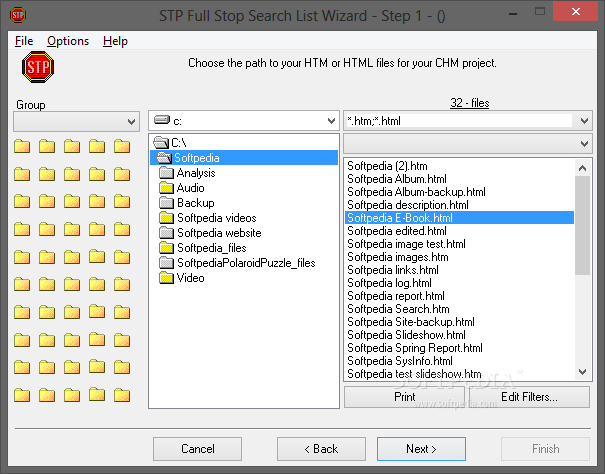This screenshot has height=474, width=605.
Task: Select file Softpedia E-Book.html
Action: (x=459, y=218)
